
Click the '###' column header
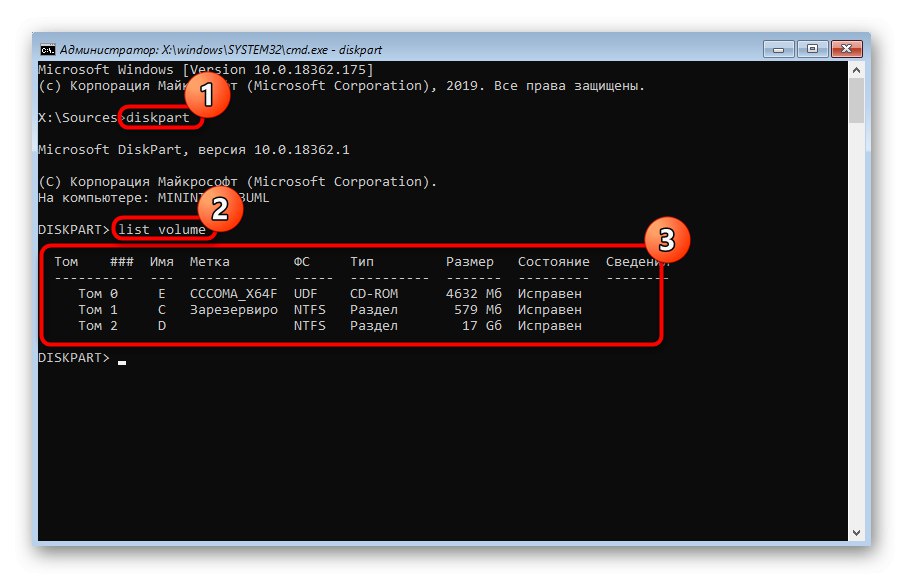click(x=122, y=261)
